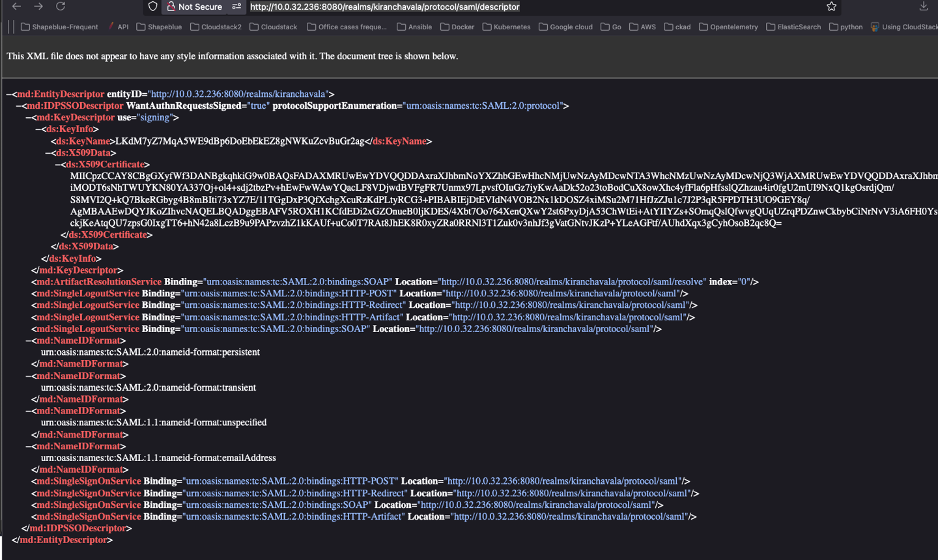Image resolution: width=938 pixels, height=560 pixels.
Task: Open the Kubernetes bookmarks folder
Action: point(506,27)
